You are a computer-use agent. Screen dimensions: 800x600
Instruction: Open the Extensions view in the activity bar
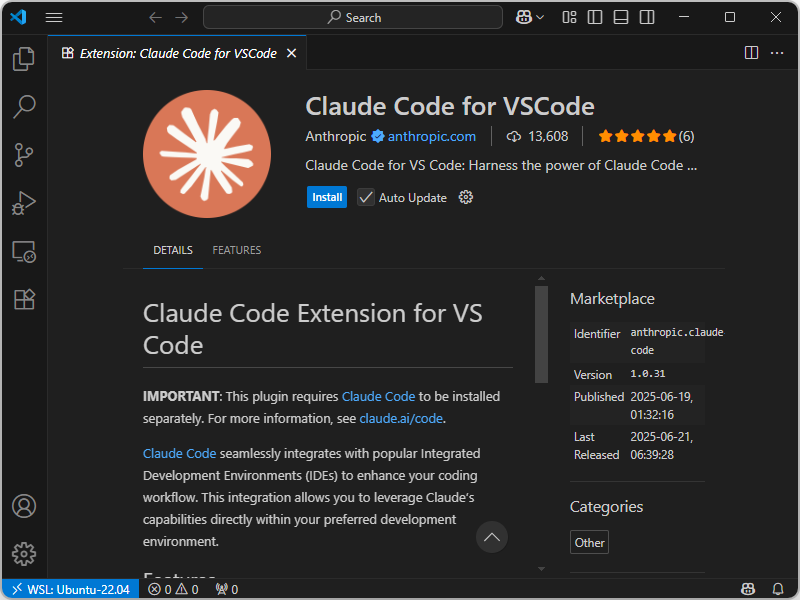pyautogui.click(x=24, y=299)
